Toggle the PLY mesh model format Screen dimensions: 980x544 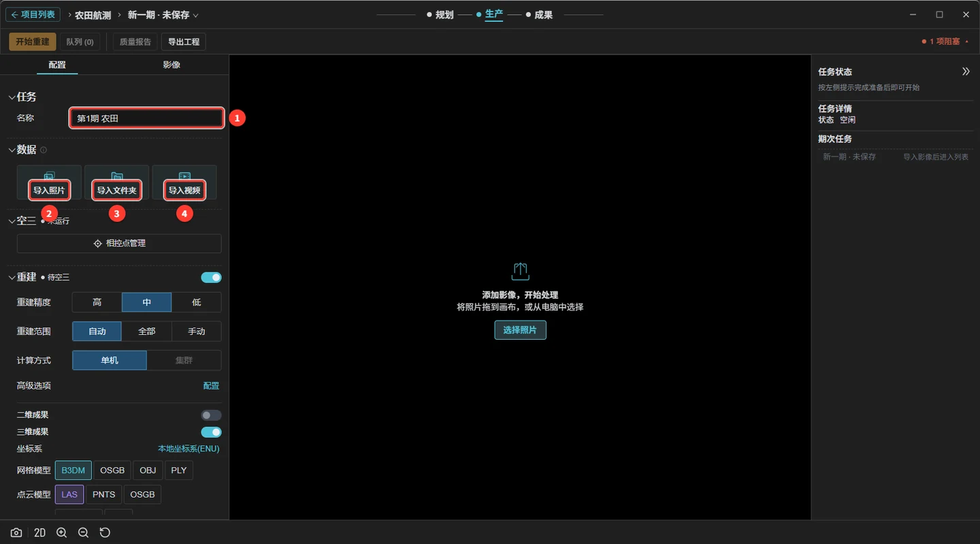[x=179, y=470]
